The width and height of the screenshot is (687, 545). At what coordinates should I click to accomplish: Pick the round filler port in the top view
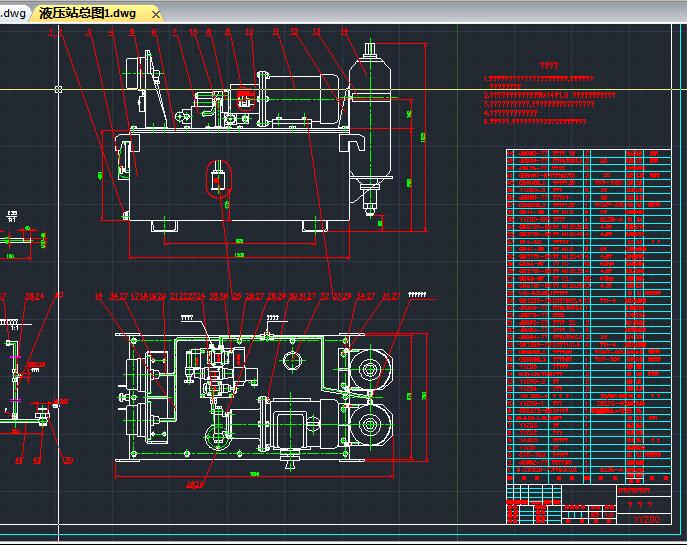[x=292, y=361]
